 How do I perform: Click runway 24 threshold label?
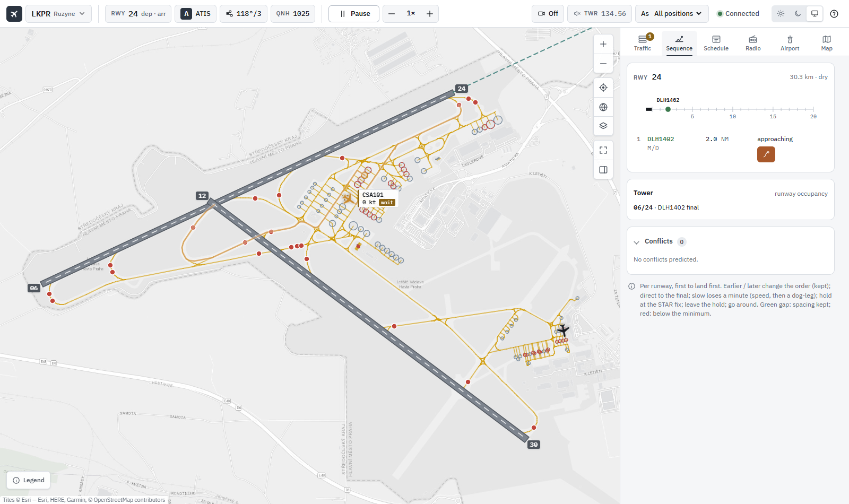click(x=462, y=89)
